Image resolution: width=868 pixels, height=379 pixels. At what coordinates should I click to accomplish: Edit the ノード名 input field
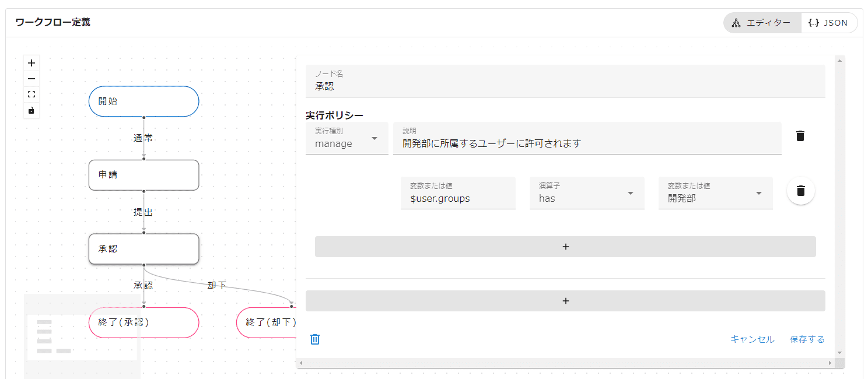pyautogui.click(x=565, y=86)
